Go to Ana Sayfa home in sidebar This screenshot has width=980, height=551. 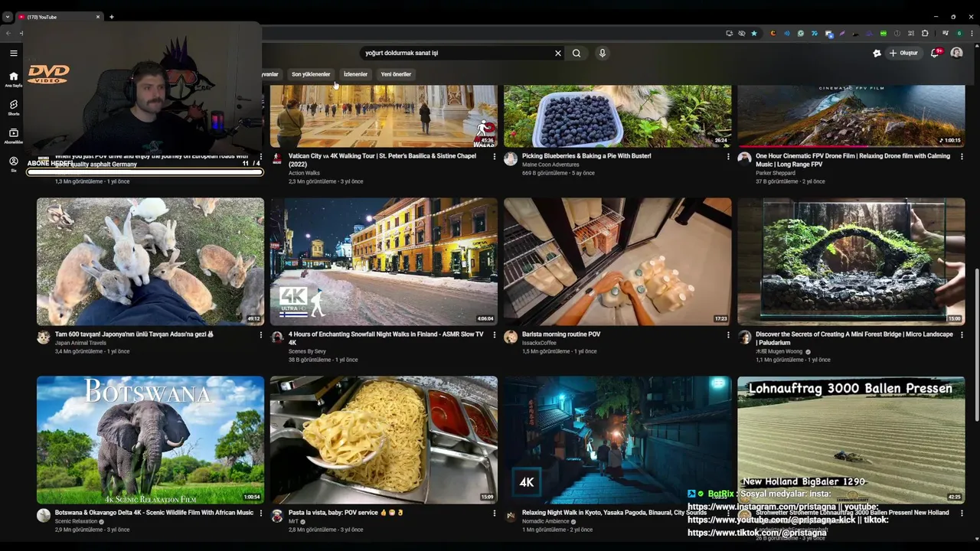pos(13,79)
